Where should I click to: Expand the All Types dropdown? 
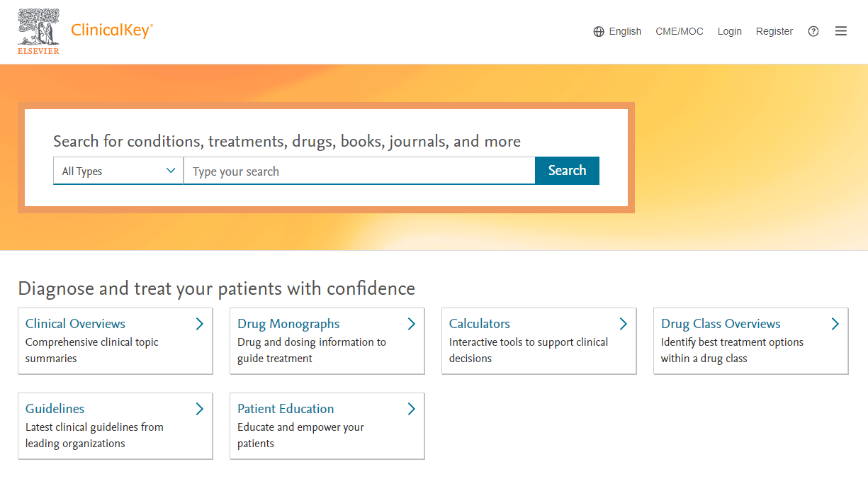pos(118,171)
